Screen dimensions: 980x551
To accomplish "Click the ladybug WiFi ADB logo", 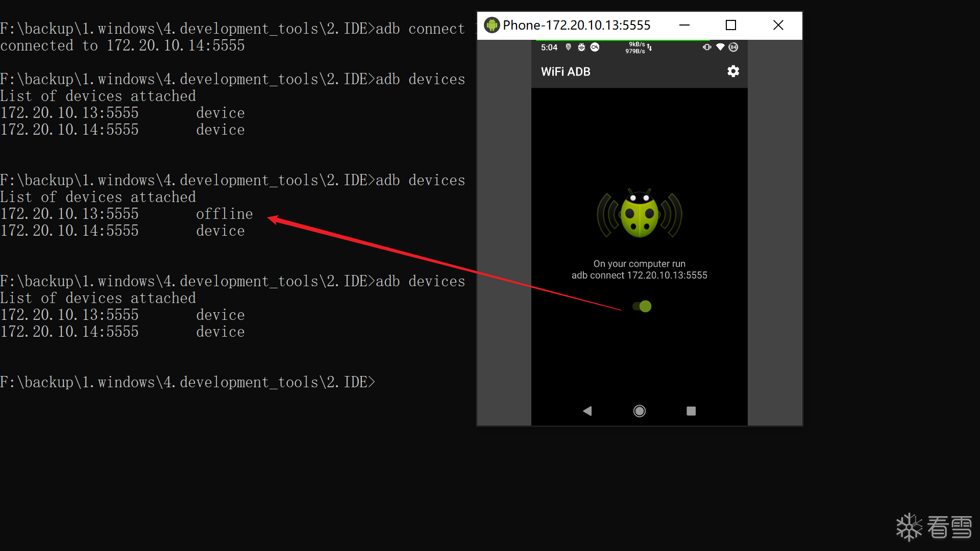I will click(640, 214).
